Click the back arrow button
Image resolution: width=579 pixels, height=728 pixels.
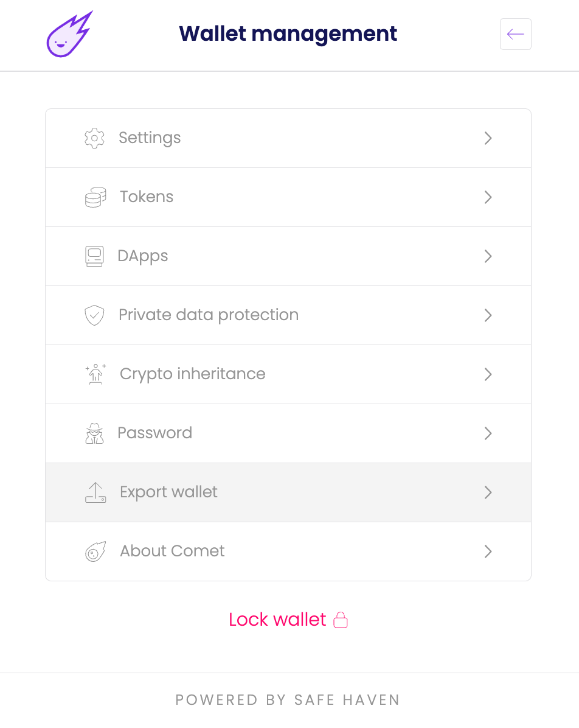click(515, 34)
